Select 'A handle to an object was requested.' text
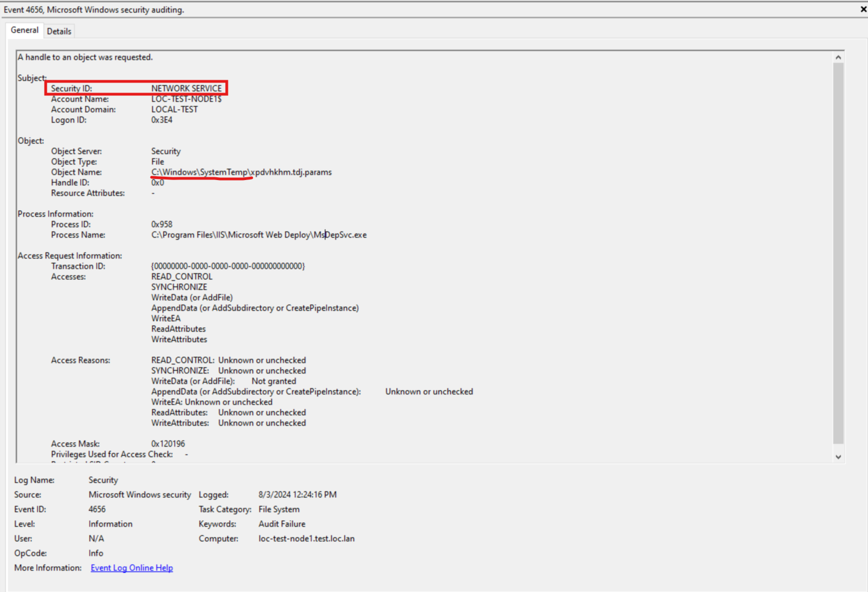 click(85, 57)
